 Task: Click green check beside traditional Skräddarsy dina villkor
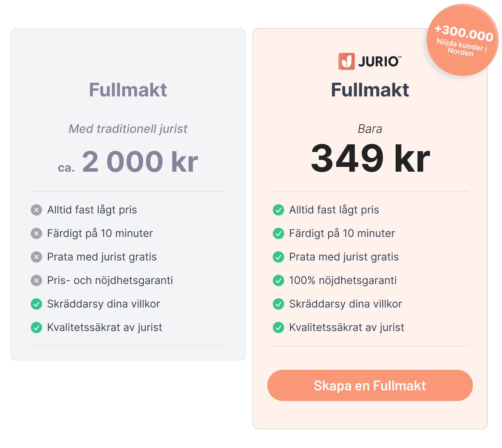pos(36,304)
